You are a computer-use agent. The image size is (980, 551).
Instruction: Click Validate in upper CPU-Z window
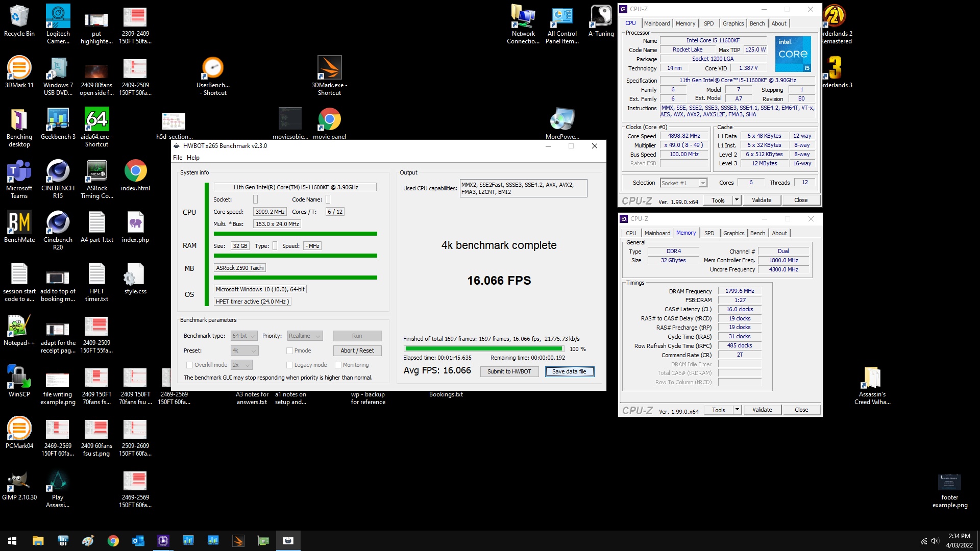click(x=762, y=200)
